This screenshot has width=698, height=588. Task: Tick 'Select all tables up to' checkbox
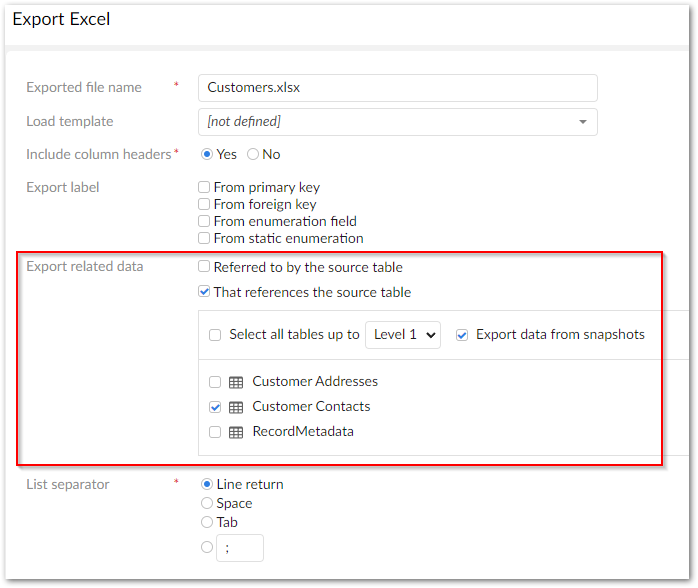(215, 335)
